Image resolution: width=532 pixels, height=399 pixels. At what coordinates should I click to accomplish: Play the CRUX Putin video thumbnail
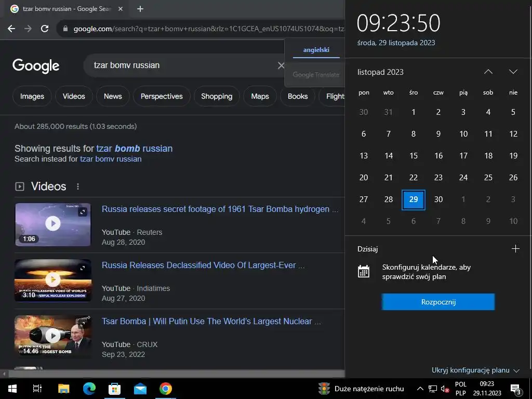point(53,336)
